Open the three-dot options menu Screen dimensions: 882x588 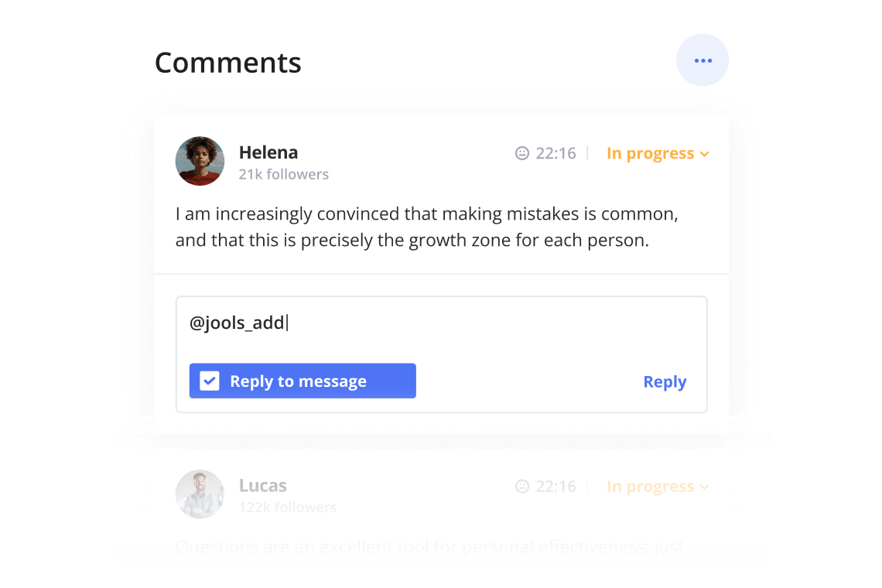click(703, 60)
